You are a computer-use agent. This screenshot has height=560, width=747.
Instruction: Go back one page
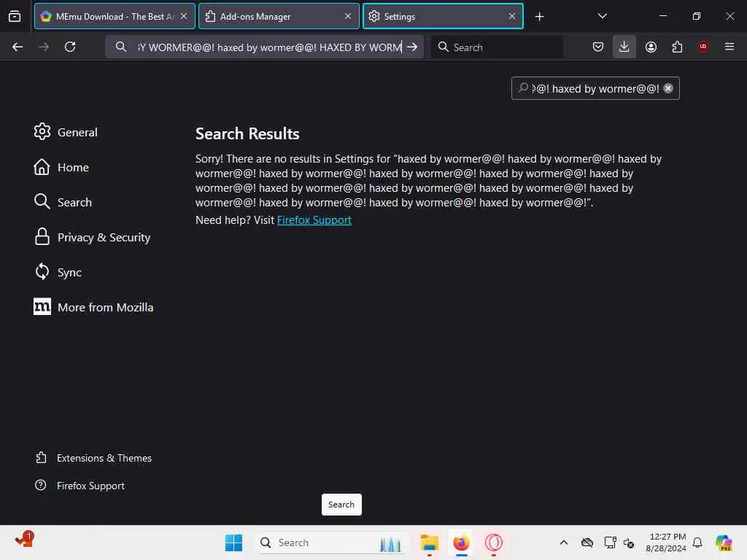[18, 47]
